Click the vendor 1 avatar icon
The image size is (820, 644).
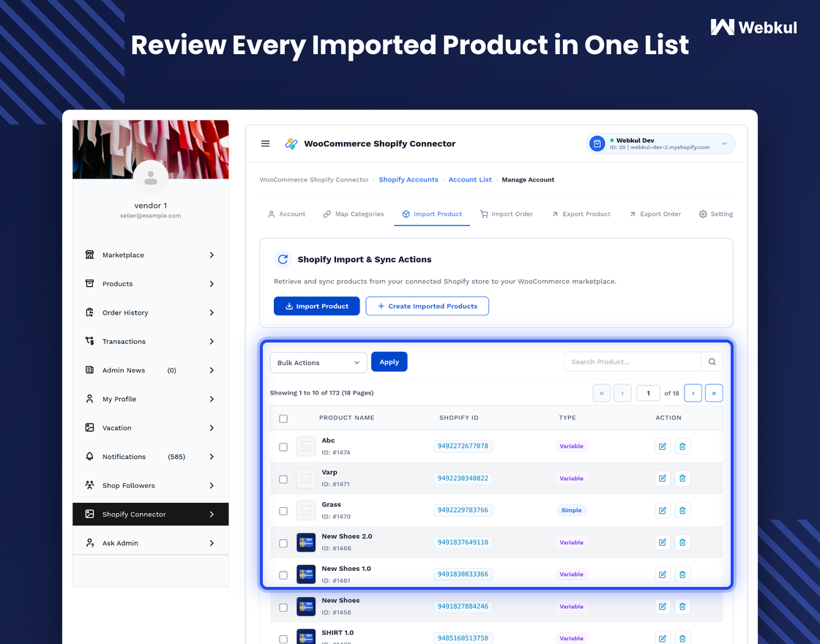point(151,178)
